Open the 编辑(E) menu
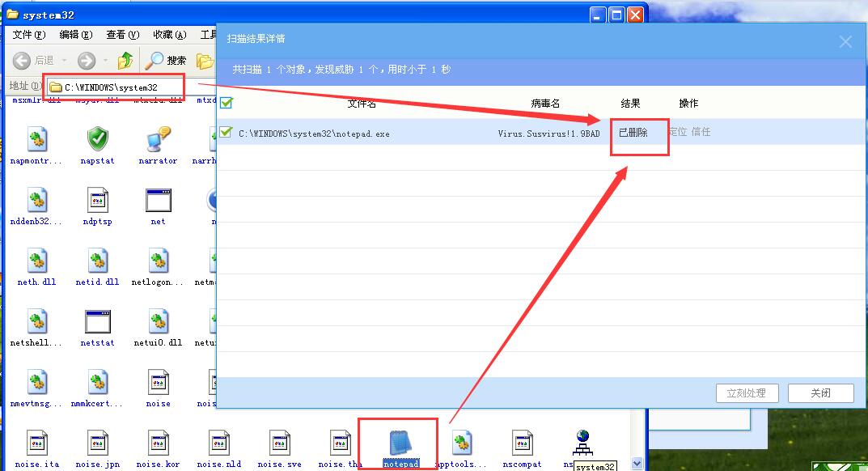The image size is (868, 471). pos(76,35)
